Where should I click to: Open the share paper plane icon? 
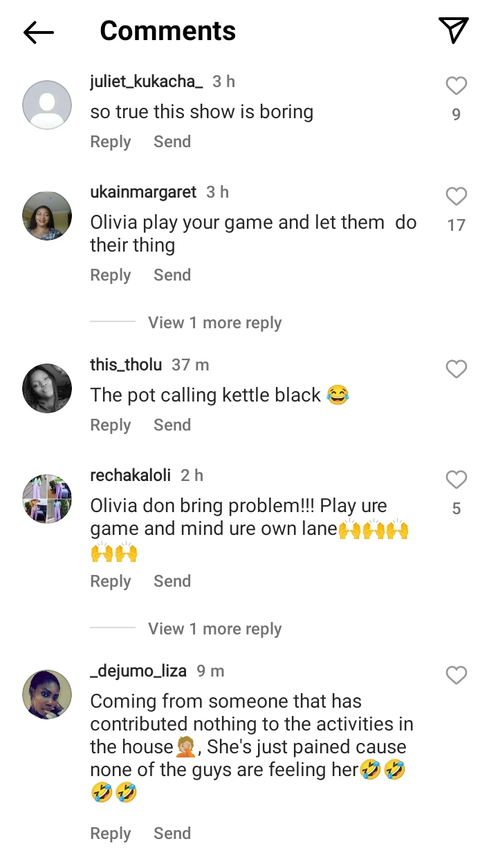coord(454,30)
